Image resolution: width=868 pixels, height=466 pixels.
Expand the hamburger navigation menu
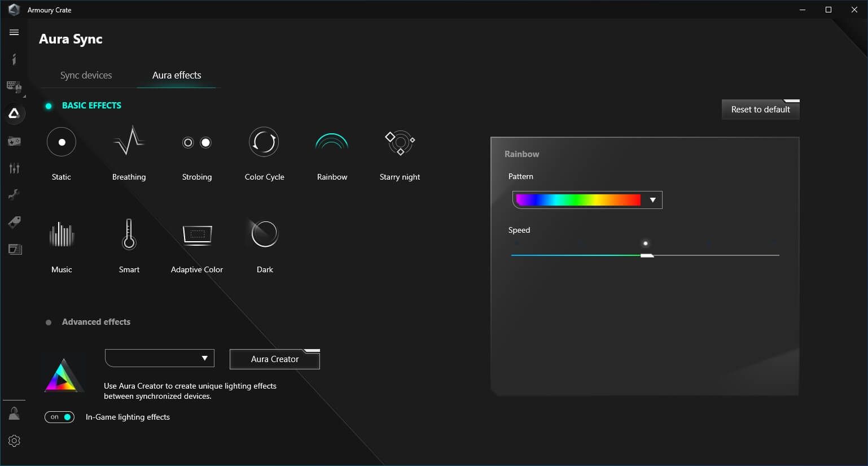[14, 32]
